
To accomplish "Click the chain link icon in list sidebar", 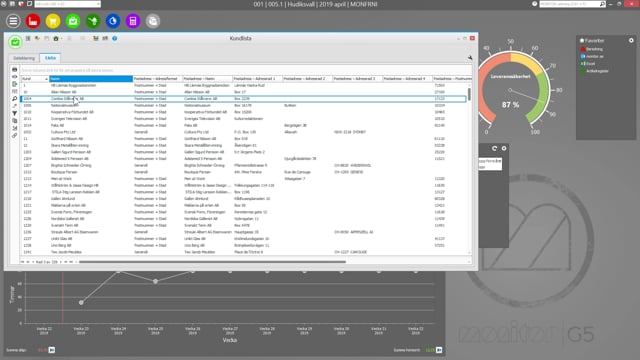I will (x=15, y=136).
